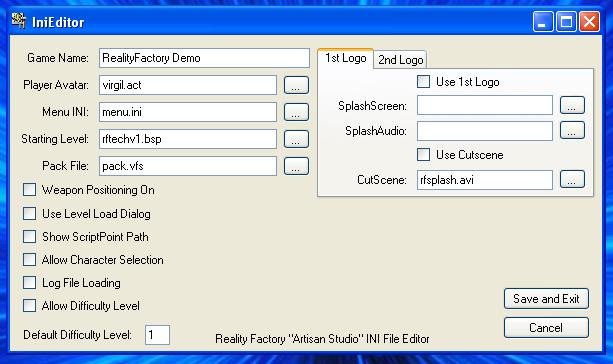Check Show ScriptPoint Path option
Image resolution: width=613 pixels, height=364 pixels.
coord(29,237)
